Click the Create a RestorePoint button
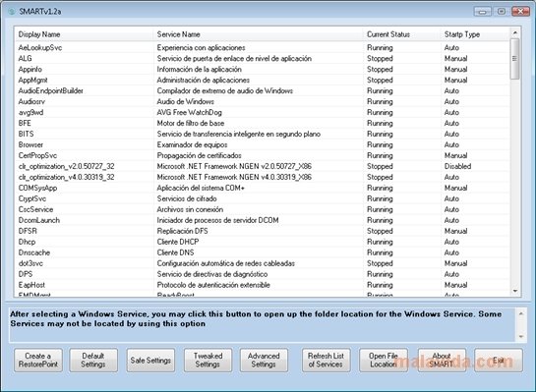The width and height of the screenshot is (536, 392). (38, 360)
